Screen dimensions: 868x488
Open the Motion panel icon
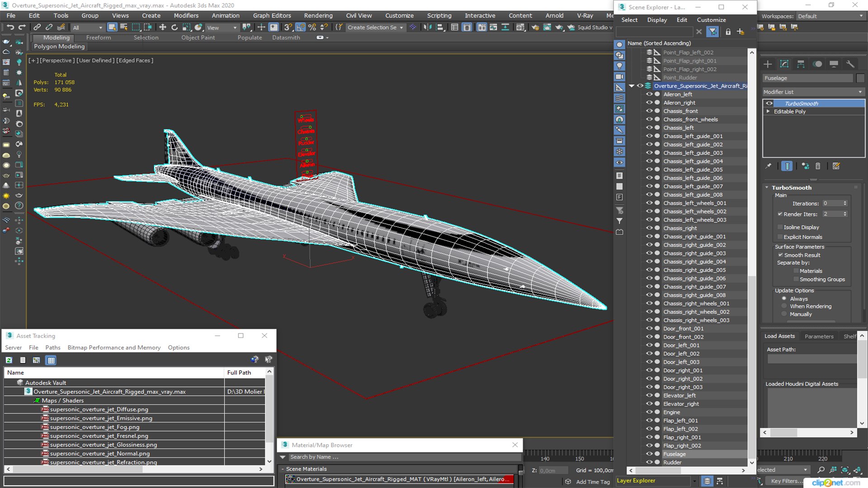(x=817, y=64)
